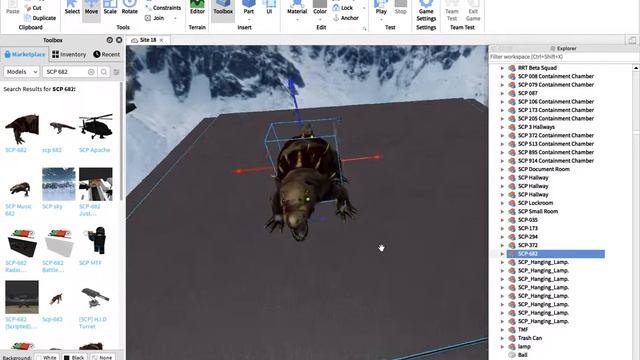640x360 pixels.
Task: Open the Material picker
Action: tap(297, 9)
